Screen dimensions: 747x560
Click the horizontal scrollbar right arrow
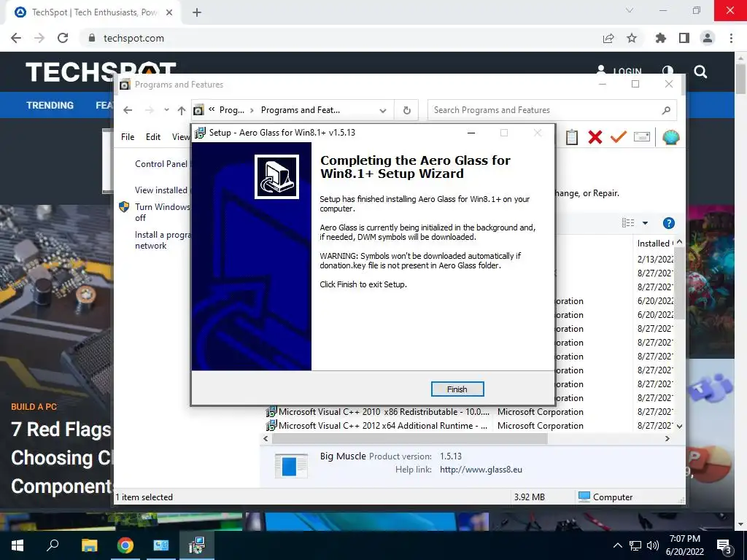(x=667, y=438)
